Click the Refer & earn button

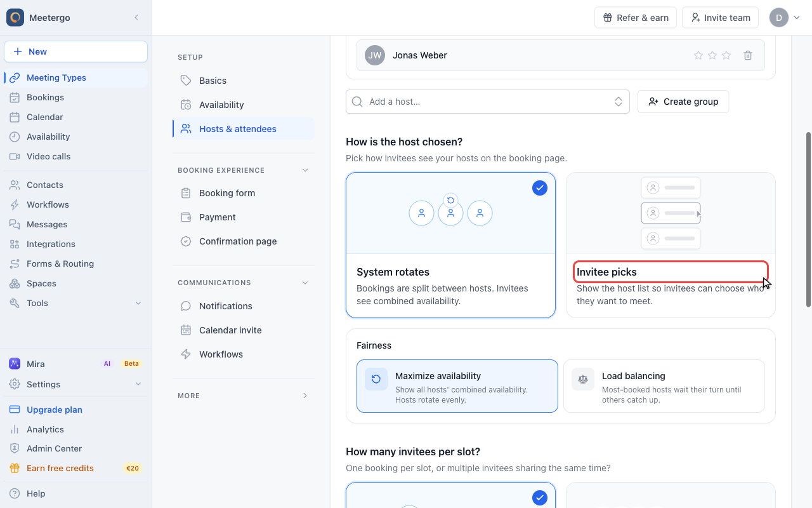(636, 18)
